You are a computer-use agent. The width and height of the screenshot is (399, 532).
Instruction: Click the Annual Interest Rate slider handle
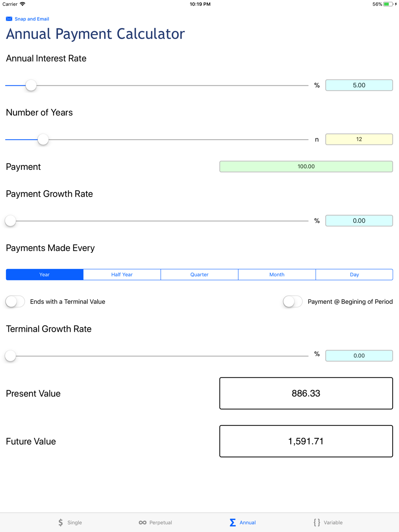[x=31, y=85]
